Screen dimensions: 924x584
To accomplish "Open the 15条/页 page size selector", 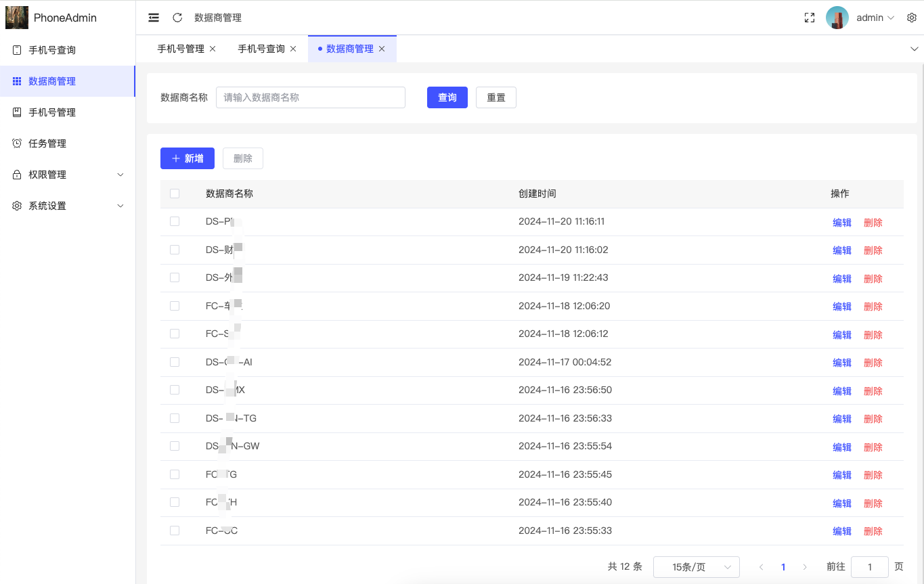I will [x=697, y=567].
